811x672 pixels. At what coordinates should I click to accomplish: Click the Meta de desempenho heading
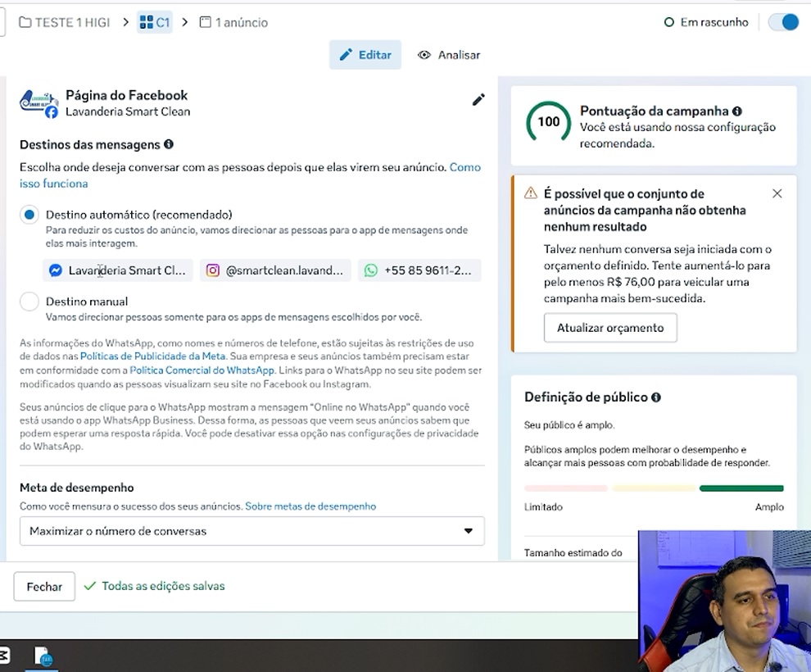(76, 488)
